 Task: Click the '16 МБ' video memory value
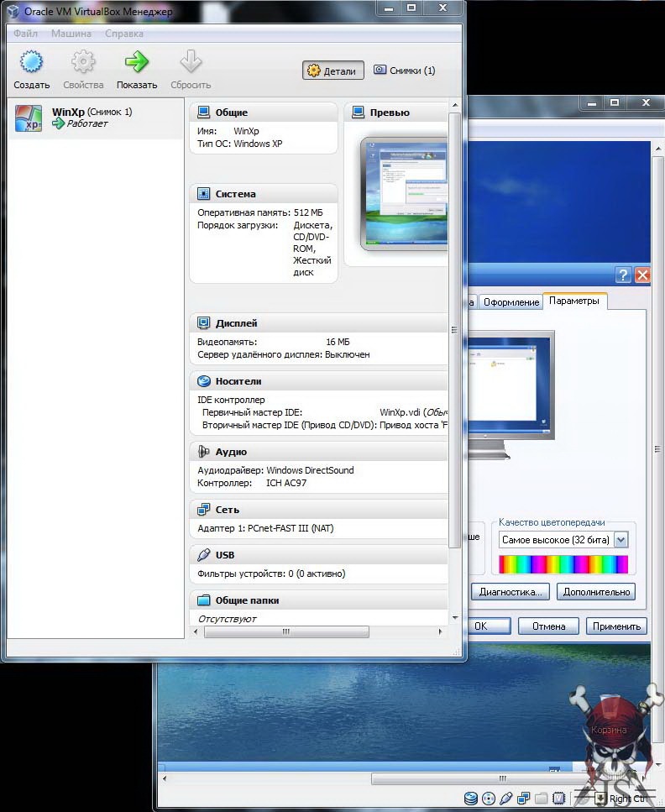tap(338, 342)
